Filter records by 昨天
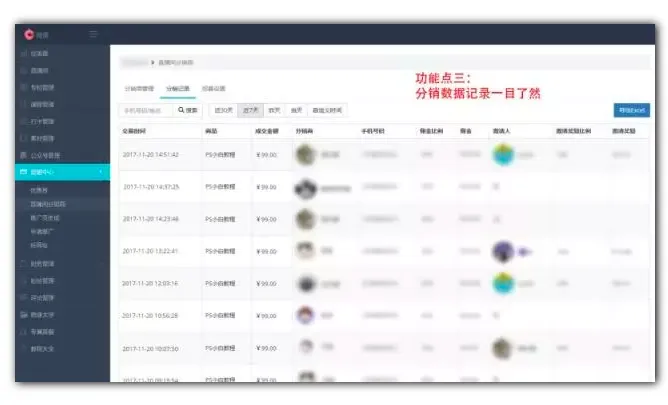 pyautogui.click(x=274, y=110)
